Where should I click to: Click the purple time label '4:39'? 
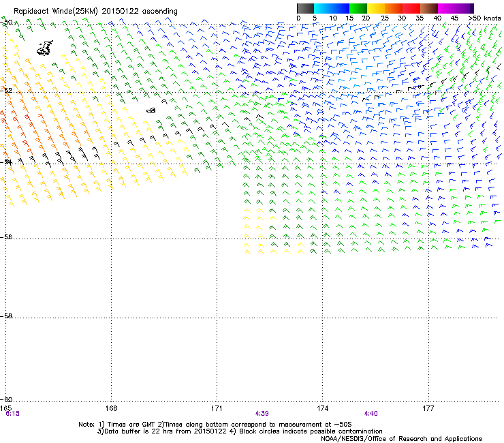(262, 414)
